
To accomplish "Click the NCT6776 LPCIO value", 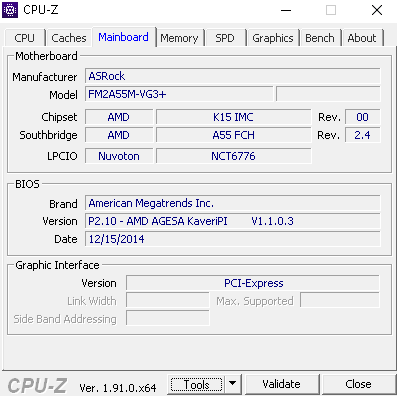I will click(x=234, y=156).
